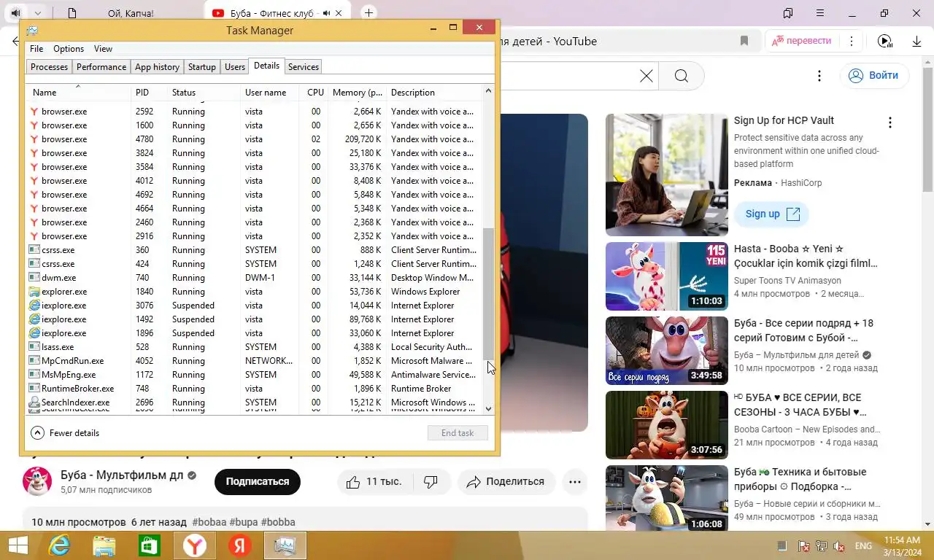The width and height of the screenshot is (934, 560).
Task: Click the #bobaa hashtag link
Action: pos(209,522)
